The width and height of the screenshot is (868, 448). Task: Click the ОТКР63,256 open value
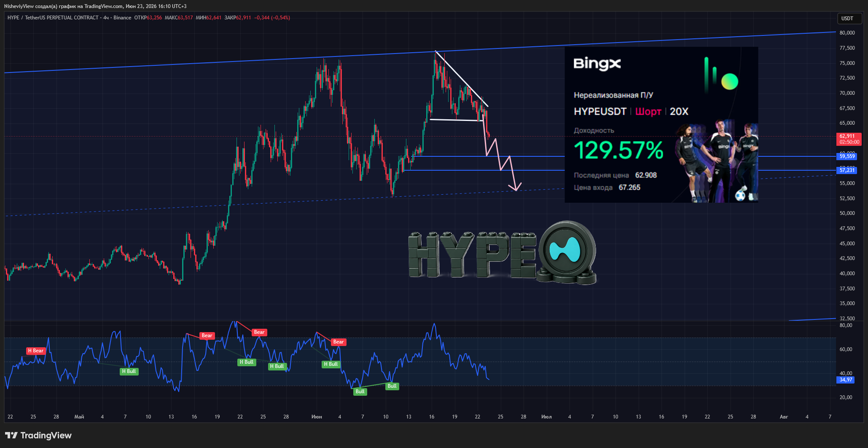148,18
